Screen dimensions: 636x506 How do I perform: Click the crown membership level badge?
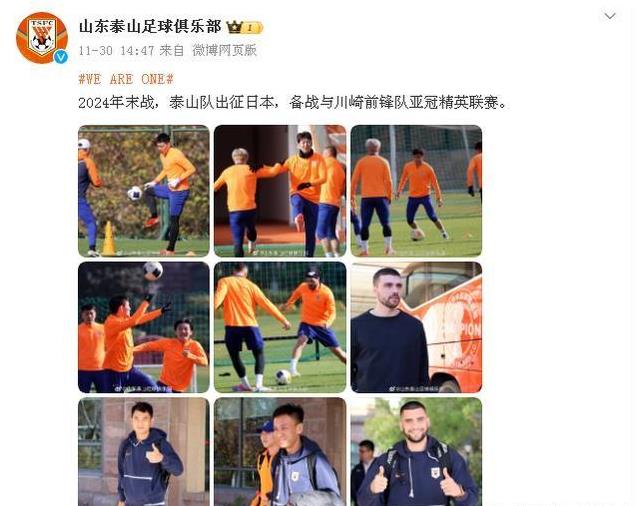(x=245, y=28)
